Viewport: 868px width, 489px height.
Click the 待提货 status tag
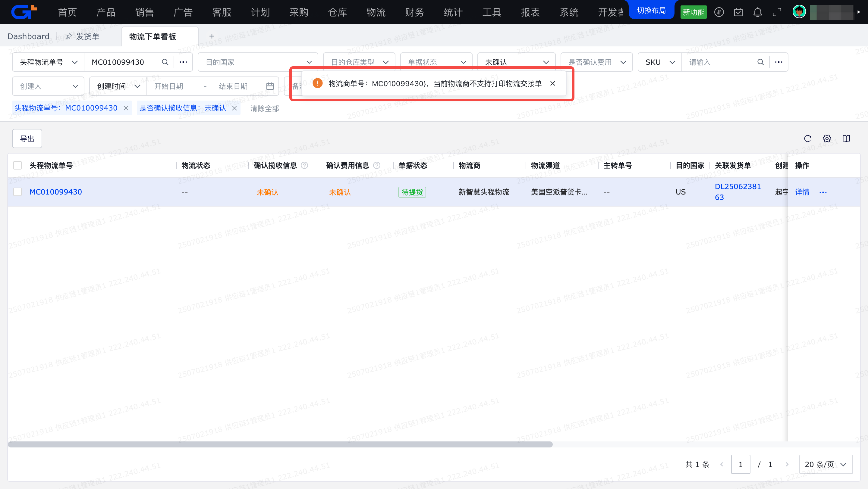click(x=412, y=192)
